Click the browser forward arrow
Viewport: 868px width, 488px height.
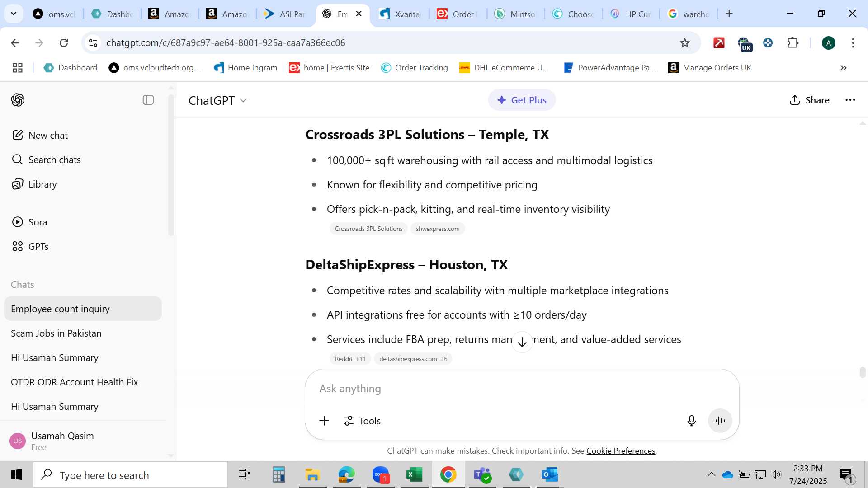[39, 43]
